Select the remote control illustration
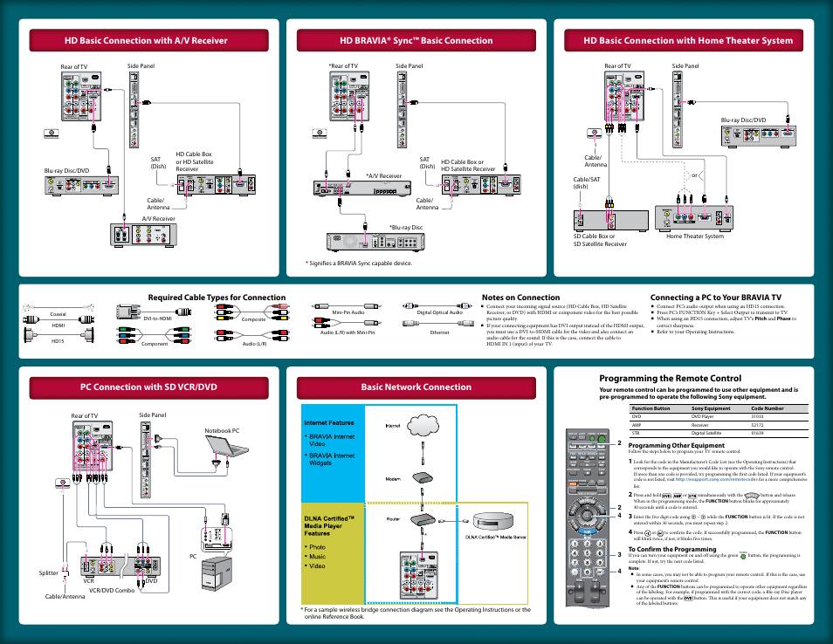This screenshot has width=833, height=644. [x=587, y=517]
